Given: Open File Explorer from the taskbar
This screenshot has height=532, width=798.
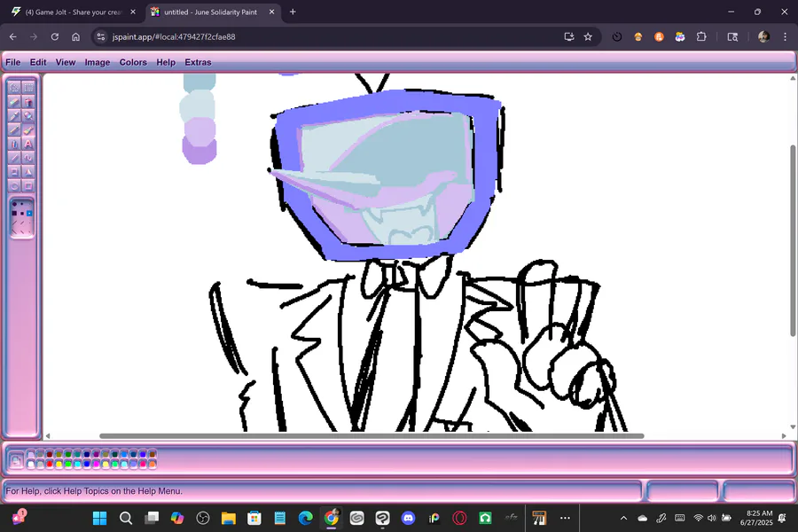Looking at the screenshot, I should (229, 518).
